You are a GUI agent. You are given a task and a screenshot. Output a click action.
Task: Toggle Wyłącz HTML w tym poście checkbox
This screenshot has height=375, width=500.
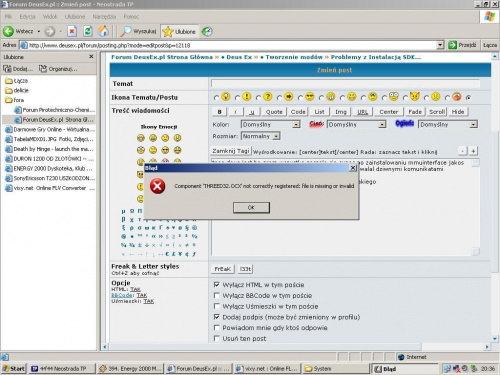point(216,285)
